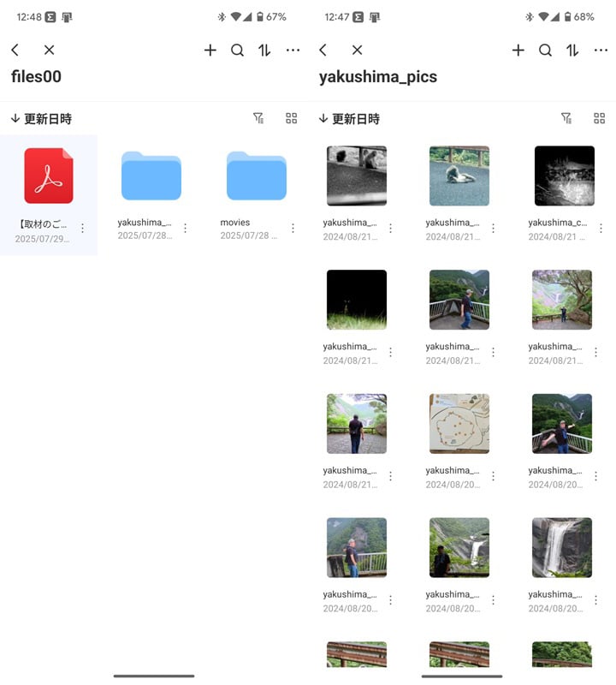
Task: Open the filter icon on files00 screen
Action: 258,118
